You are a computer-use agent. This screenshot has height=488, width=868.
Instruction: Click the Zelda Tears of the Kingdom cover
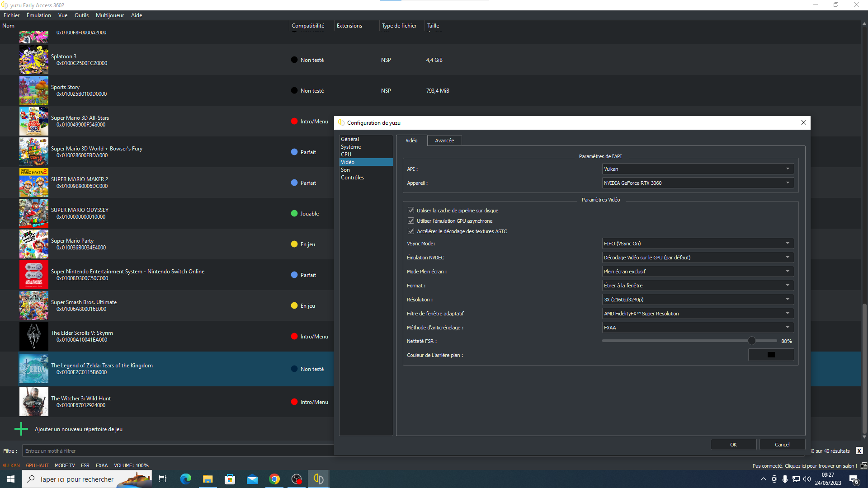tap(33, 369)
